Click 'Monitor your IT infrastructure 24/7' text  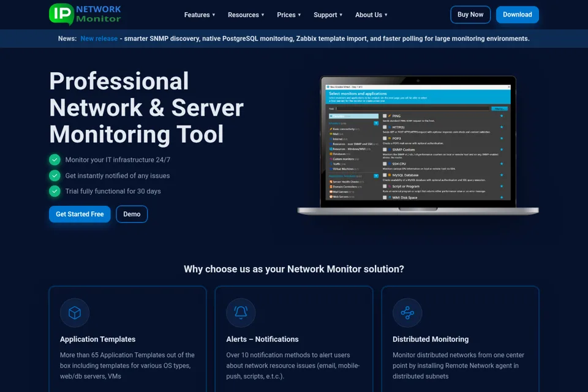(x=118, y=160)
